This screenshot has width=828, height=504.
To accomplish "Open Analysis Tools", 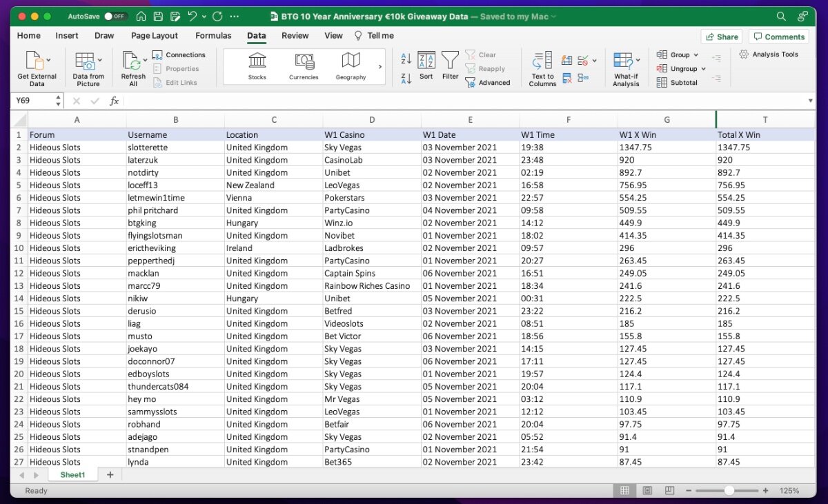I will tap(769, 54).
